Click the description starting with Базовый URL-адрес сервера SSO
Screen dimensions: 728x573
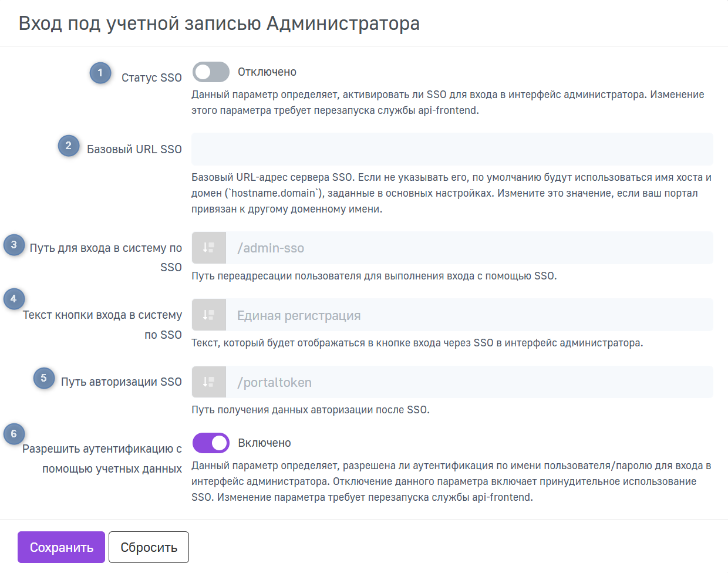[451, 193]
